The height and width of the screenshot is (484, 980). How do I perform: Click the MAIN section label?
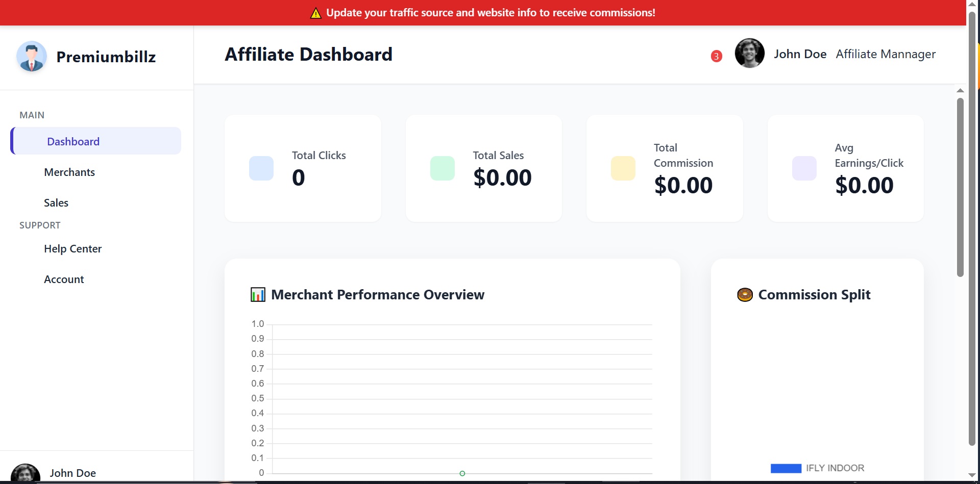(x=32, y=115)
